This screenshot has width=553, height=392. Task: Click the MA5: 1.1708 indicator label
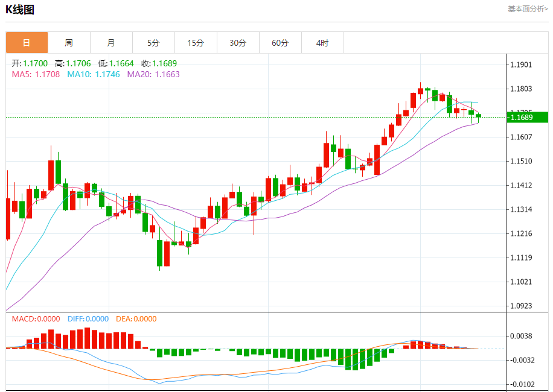(x=36, y=74)
